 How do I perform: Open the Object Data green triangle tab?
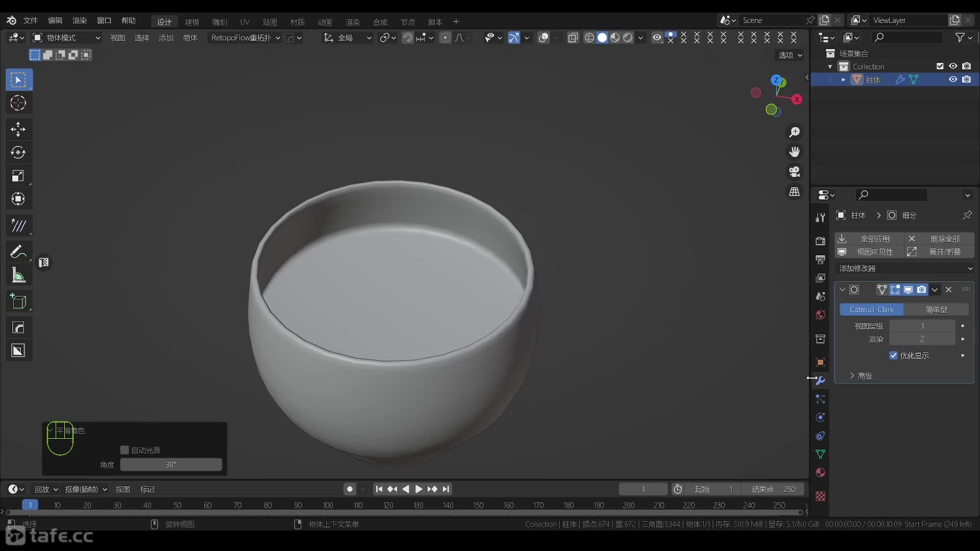(820, 454)
